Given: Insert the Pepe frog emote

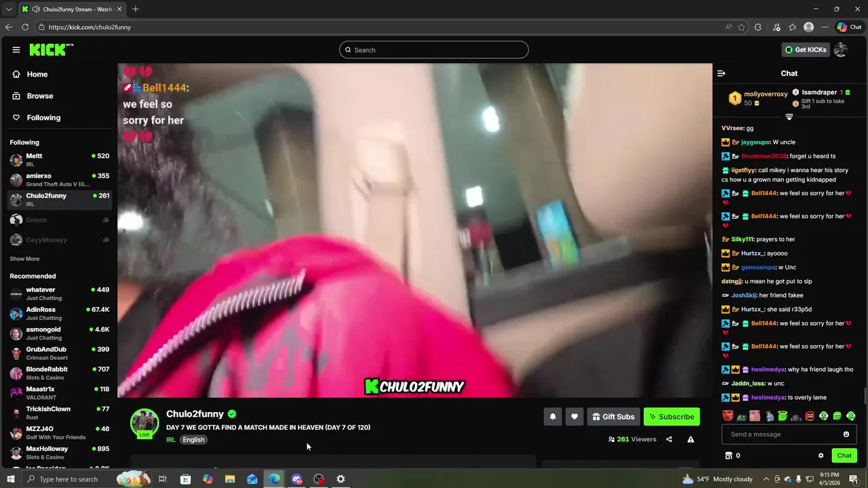Looking at the screenshot, I should click(x=741, y=416).
